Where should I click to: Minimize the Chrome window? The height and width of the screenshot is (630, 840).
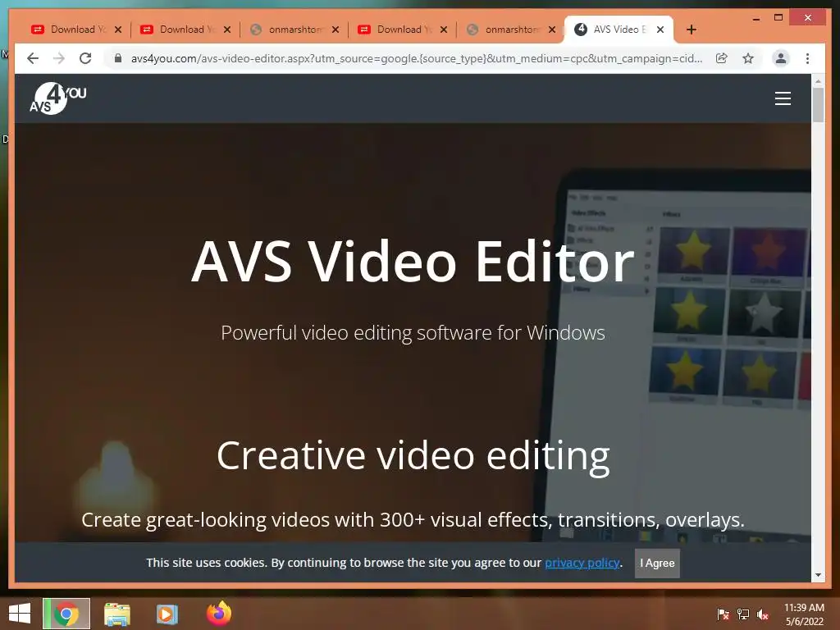click(756, 18)
